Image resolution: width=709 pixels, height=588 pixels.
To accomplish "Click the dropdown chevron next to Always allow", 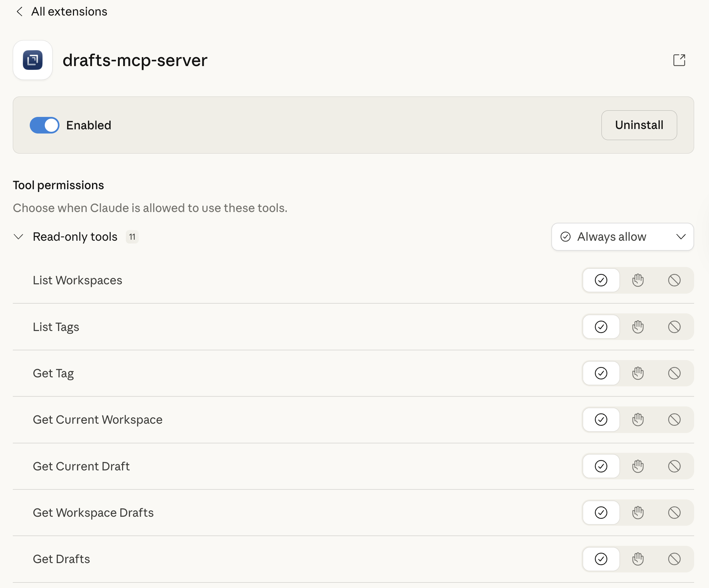I will (681, 237).
